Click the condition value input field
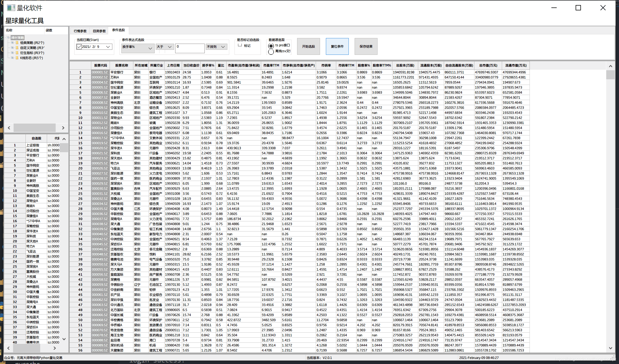This screenshot has height=364, width=619. [190, 48]
